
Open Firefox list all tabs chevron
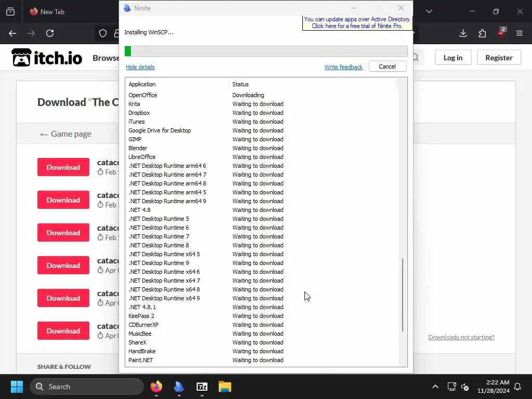pos(429,11)
